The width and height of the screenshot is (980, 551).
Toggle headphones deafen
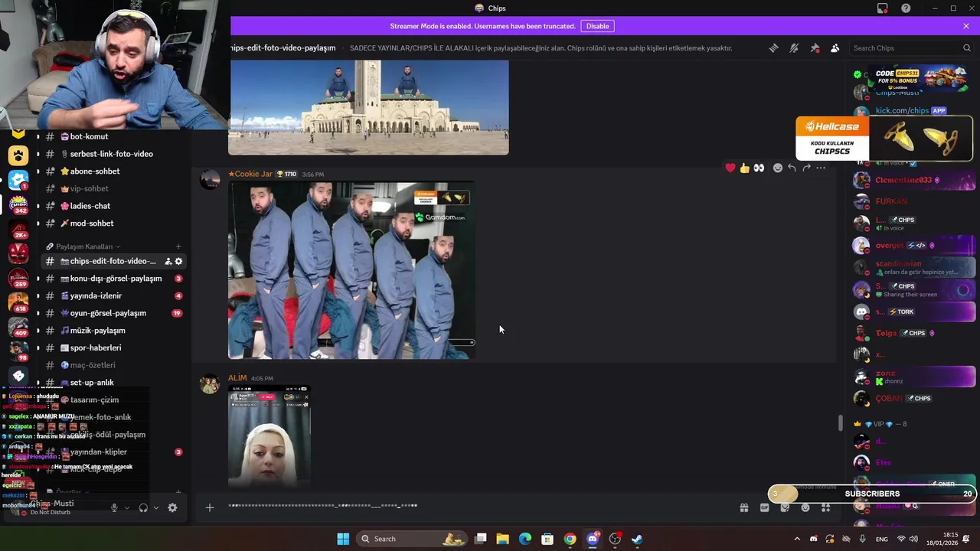143,507
